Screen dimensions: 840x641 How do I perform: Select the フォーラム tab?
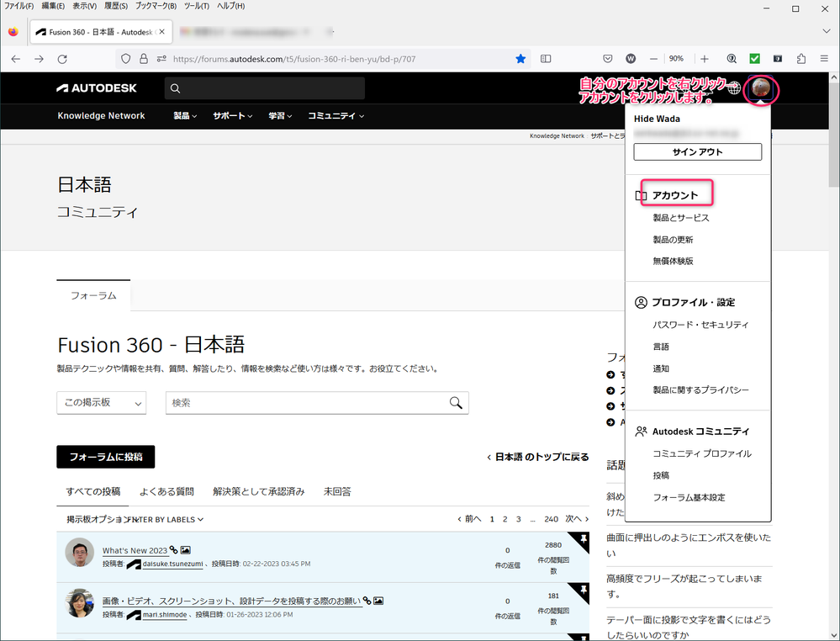[93, 295]
